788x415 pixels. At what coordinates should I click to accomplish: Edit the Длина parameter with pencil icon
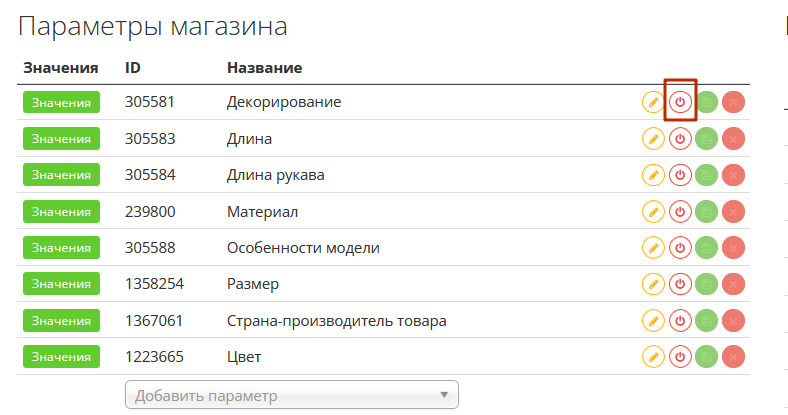(x=653, y=139)
